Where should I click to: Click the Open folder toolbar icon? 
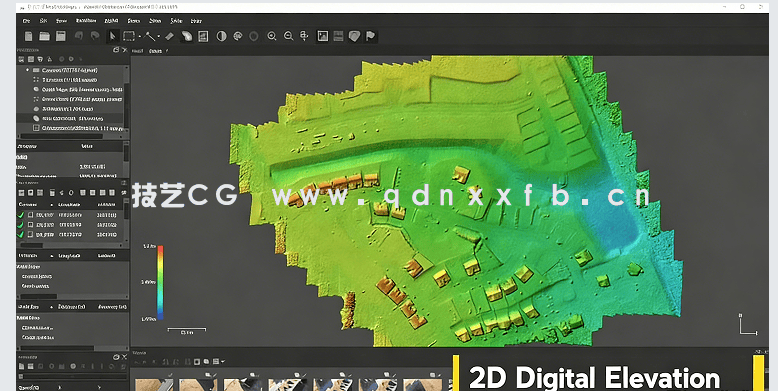coord(45,36)
